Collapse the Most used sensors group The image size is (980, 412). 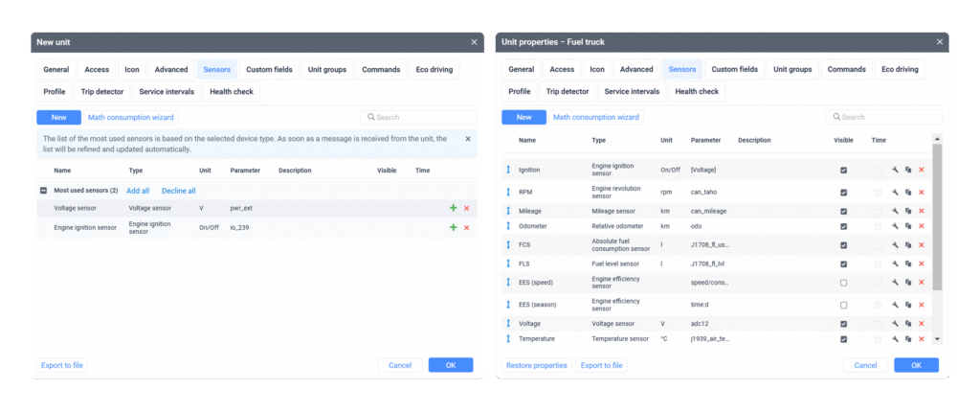point(44,191)
